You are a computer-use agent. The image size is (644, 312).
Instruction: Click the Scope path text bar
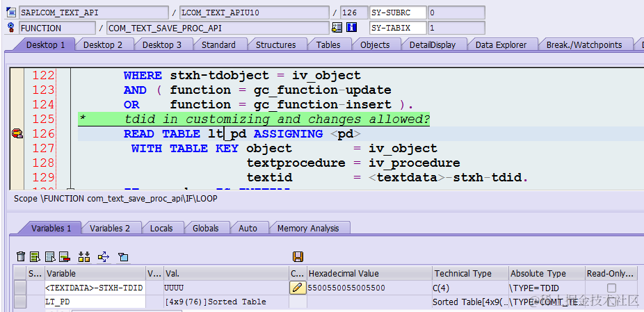click(x=116, y=199)
